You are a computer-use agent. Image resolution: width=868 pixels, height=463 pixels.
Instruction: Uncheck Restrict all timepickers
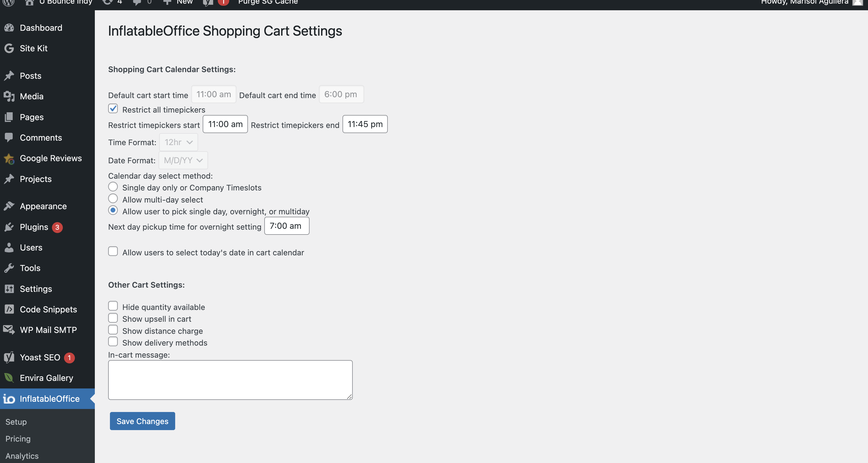click(x=113, y=109)
